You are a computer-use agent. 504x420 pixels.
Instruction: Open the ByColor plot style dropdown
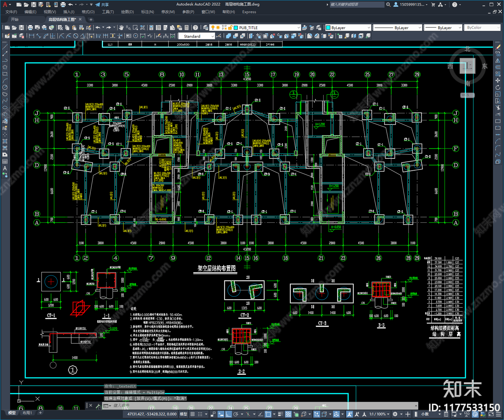coord(498,28)
